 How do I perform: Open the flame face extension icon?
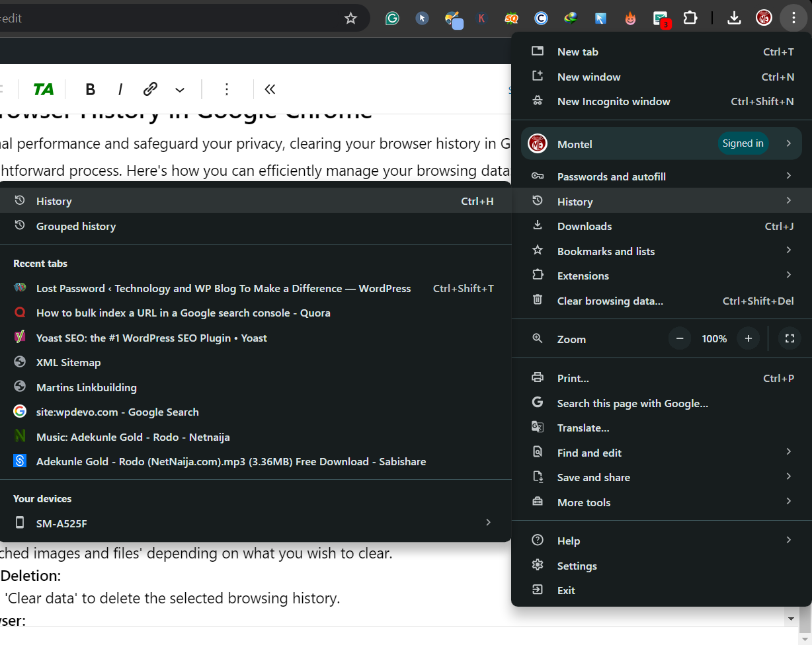[630, 19]
